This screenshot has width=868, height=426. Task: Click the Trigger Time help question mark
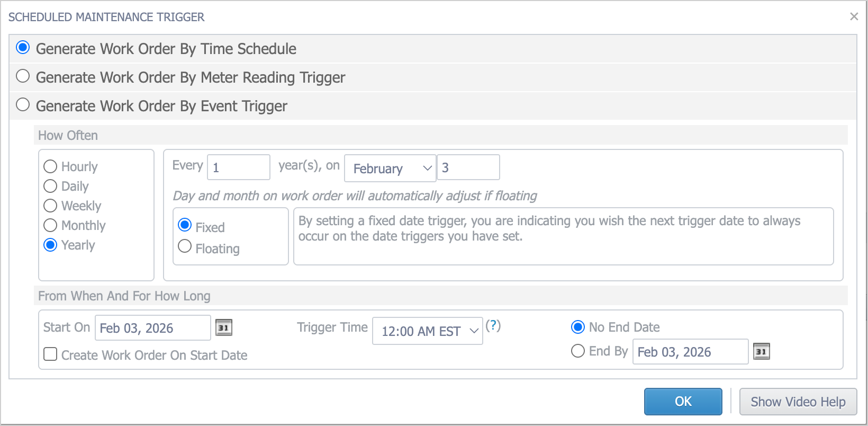pyautogui.click(x=493, y=325)
